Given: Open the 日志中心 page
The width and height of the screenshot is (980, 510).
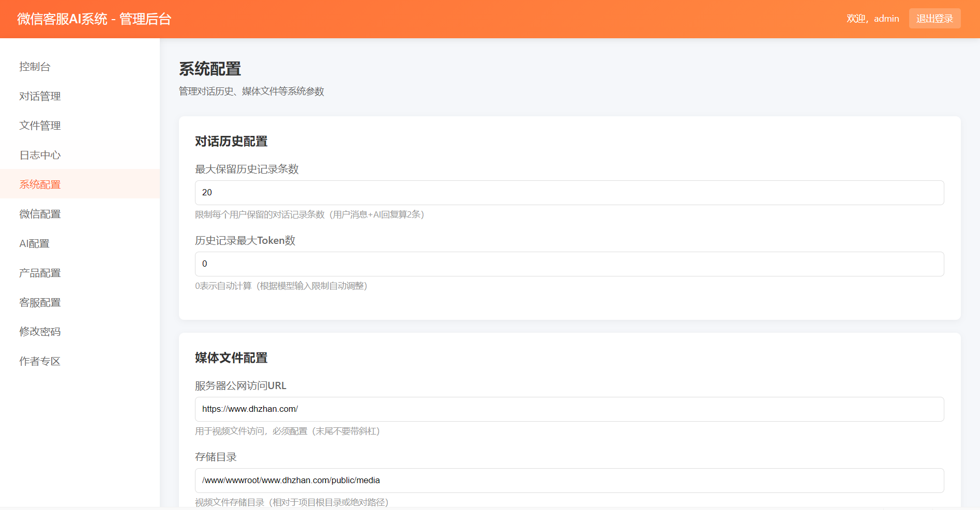Looking at the screenshot, I should (x=40, y=155).
